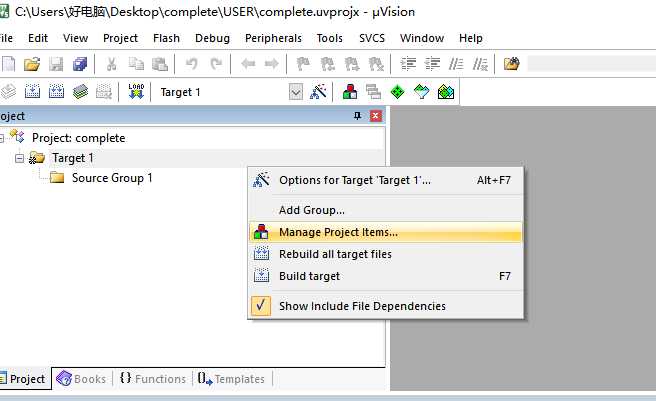
Task: Create a new file from toolbar
Action: click(8, 64)
